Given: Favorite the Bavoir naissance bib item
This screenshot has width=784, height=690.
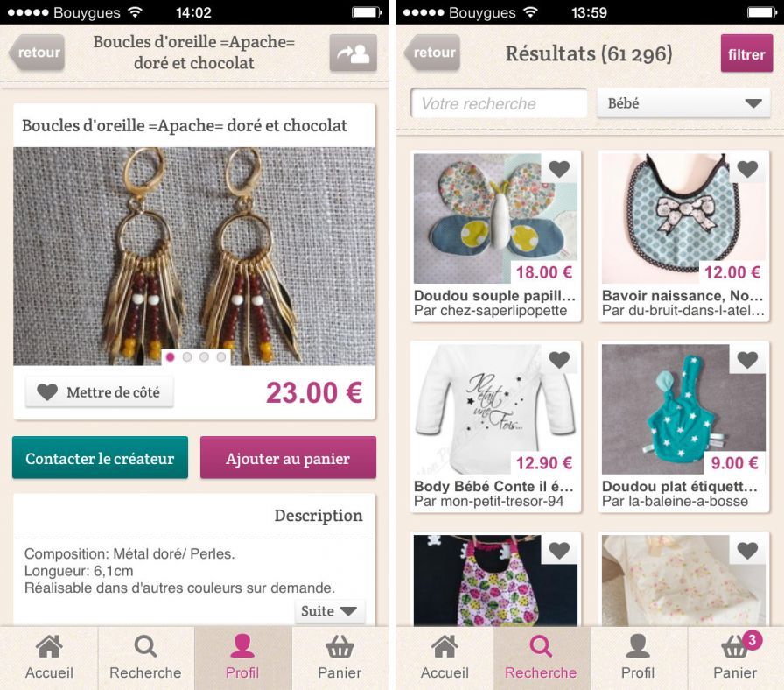Looking at the screenshot, I should [x=747, y=169].
